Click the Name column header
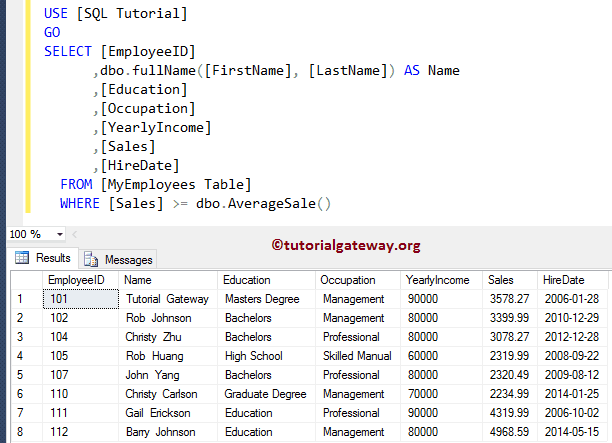612x443 pixels. point(138,280)
